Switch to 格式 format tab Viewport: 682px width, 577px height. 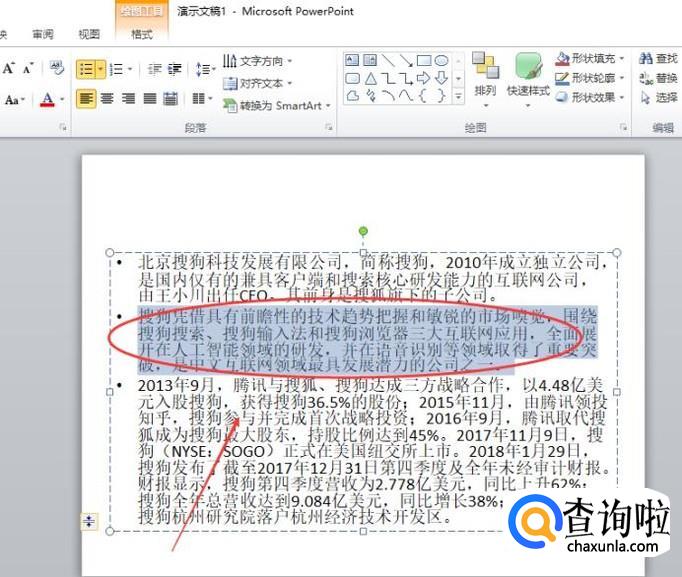(x=142, y=34)
